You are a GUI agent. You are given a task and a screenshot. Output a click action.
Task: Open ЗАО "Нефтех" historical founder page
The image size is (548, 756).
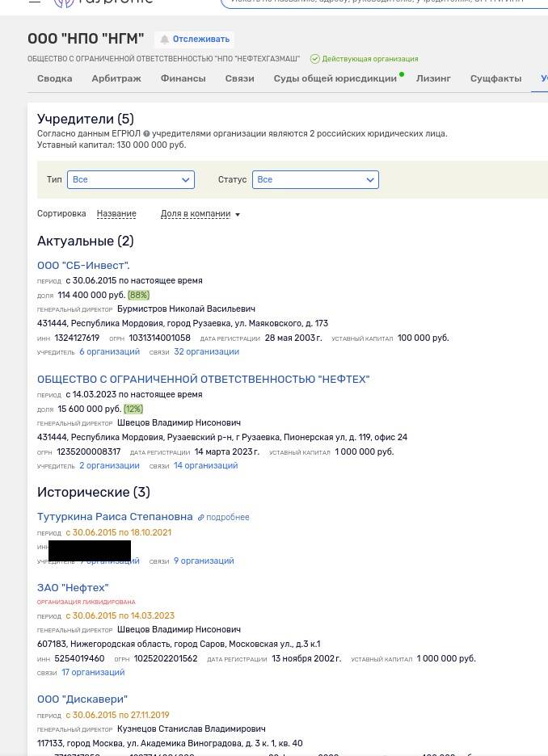[73, 588]
